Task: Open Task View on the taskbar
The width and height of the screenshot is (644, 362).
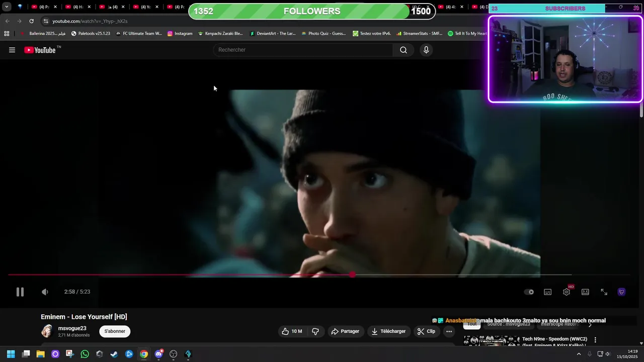Action: [26, 354]
